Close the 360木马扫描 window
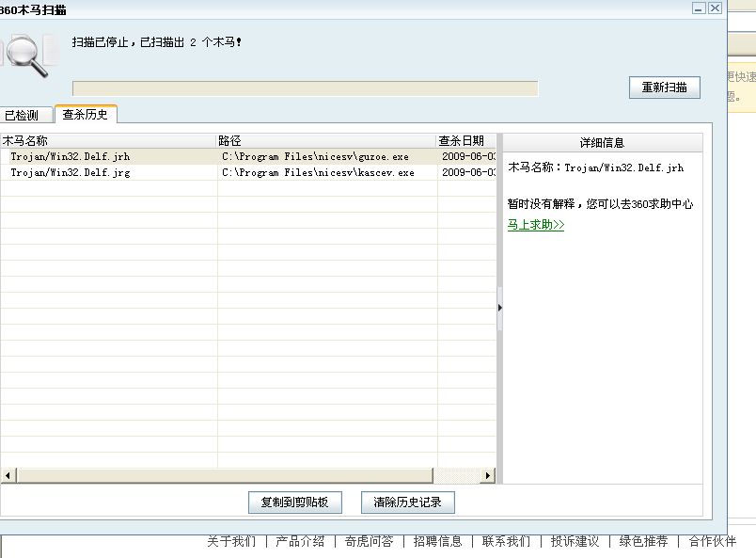756x558 pixels. coord(715,8)
